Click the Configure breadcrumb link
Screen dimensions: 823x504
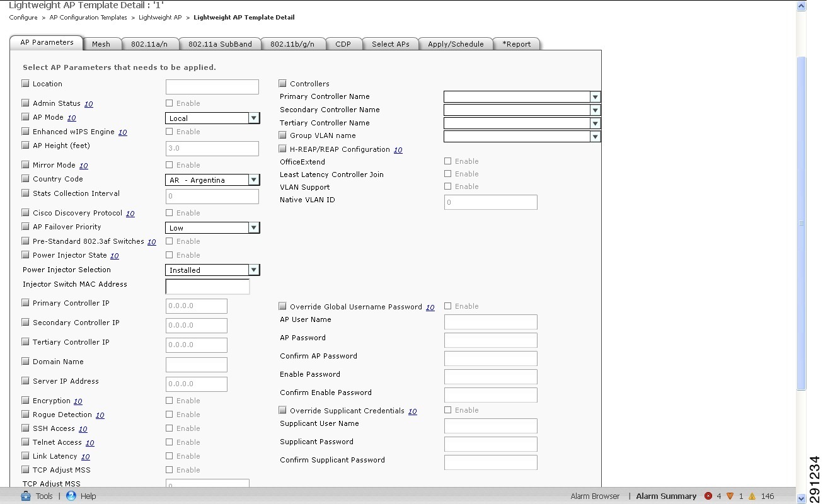click(x=23, y=18)
